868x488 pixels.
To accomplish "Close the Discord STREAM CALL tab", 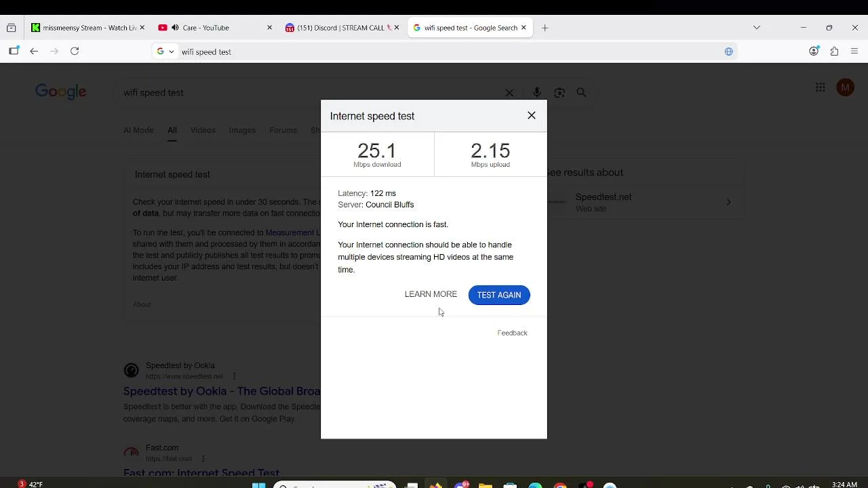I will [397, 28].
